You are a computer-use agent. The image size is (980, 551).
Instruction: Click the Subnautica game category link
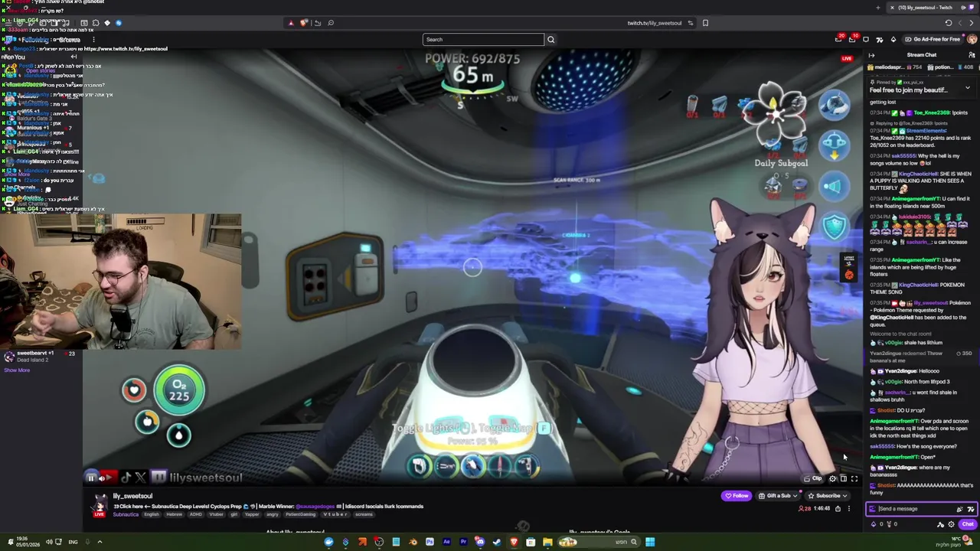(x=126, y=514)
